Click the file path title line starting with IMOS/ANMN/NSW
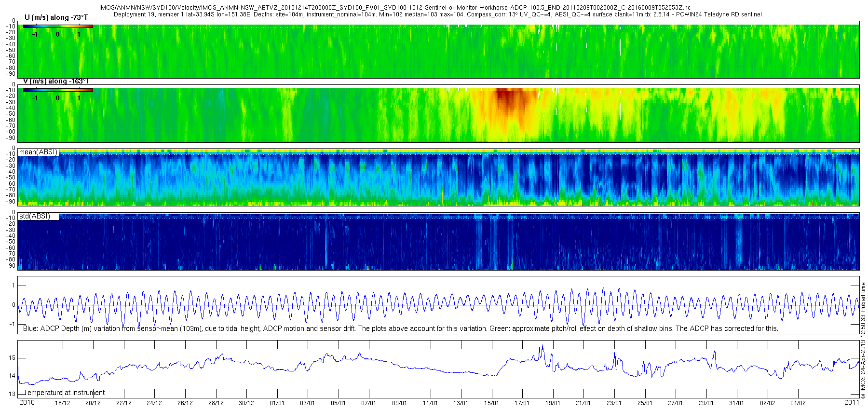 (x=394, y=8)
